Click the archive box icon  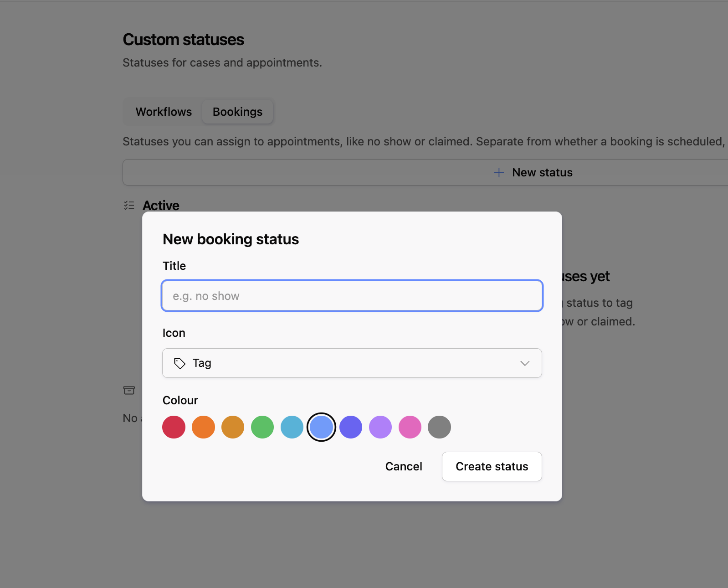129,390
